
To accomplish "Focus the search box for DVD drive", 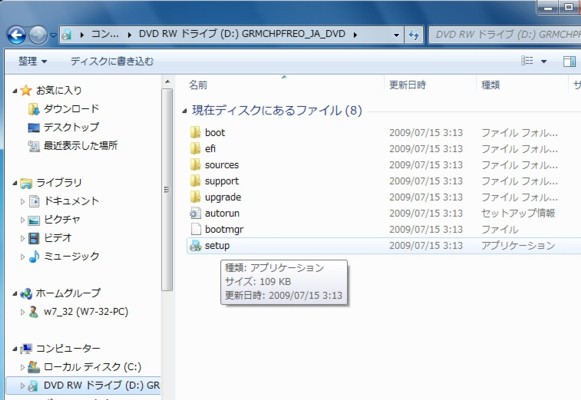I will click(x=505, y=35).
